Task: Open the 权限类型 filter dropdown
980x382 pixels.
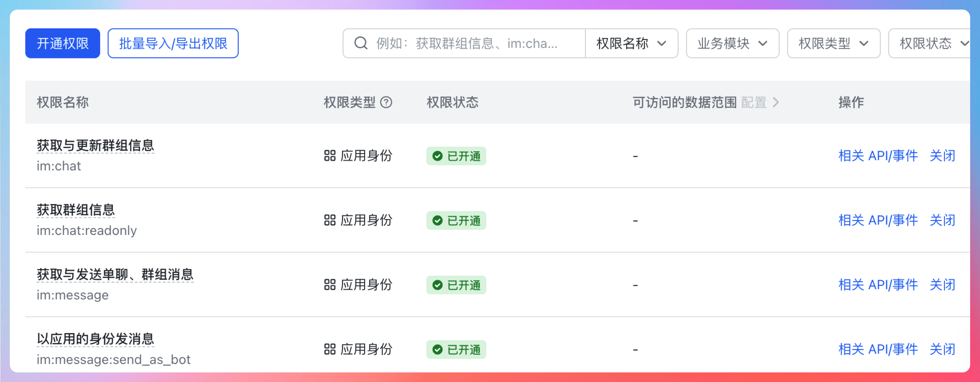Action: point(833,43)
